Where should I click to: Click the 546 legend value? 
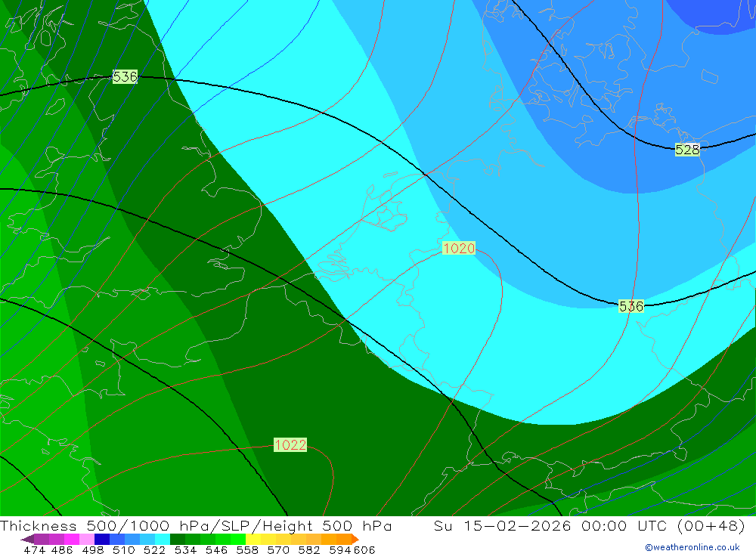tap(216, 549)
